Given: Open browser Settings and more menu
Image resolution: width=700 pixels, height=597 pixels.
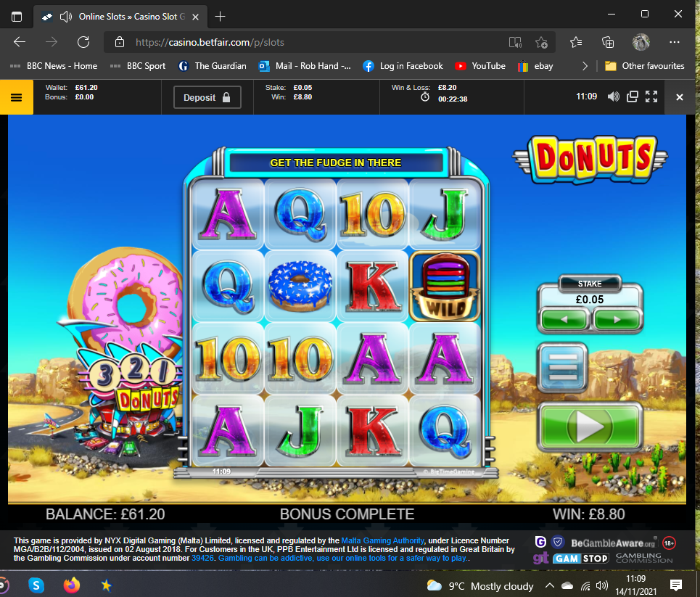Looking at the screenshot, I should (675, 42).
